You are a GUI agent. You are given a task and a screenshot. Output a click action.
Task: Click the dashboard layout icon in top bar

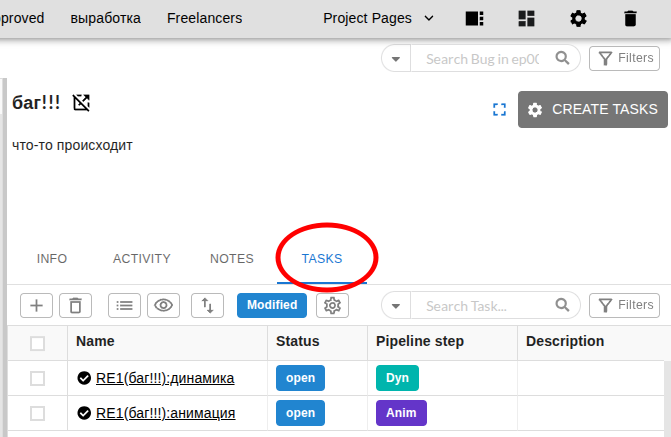tap(527, 18)
